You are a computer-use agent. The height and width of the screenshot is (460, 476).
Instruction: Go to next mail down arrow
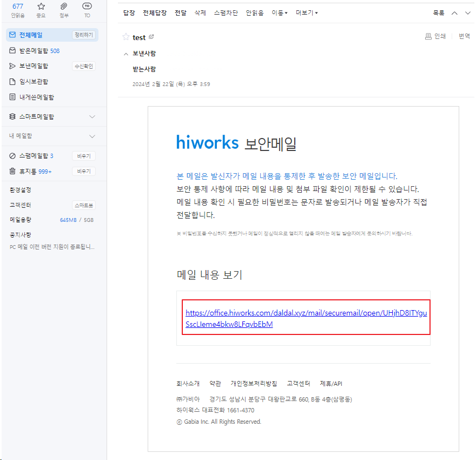click(468, 13)
